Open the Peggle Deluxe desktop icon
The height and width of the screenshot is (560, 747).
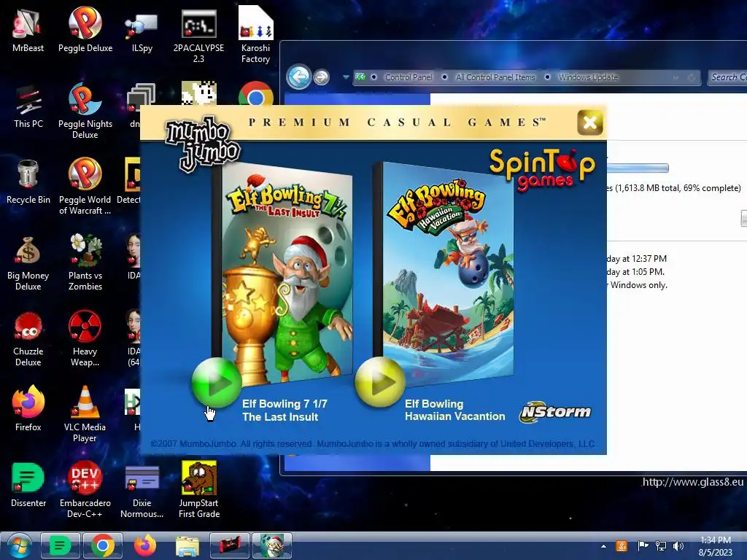click(85, 29)
